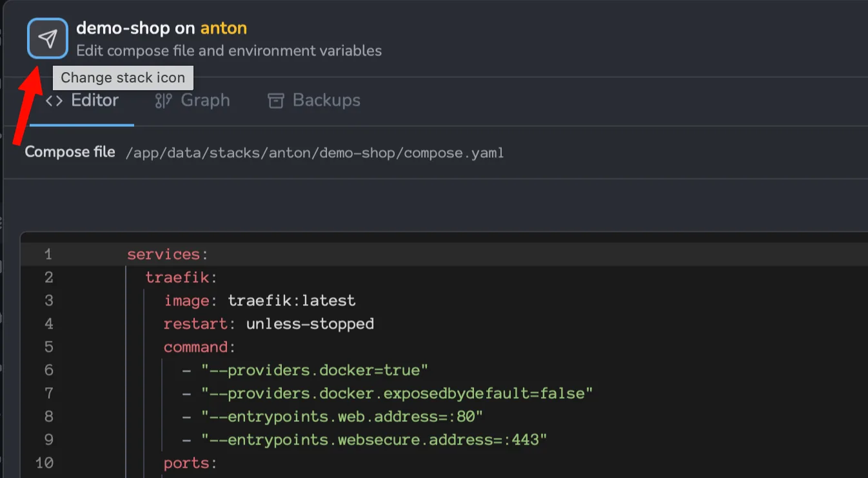Click 'restart: unless-stopped' code line
The width and height of the screenshot is (868, 478).
pos(269,324)
